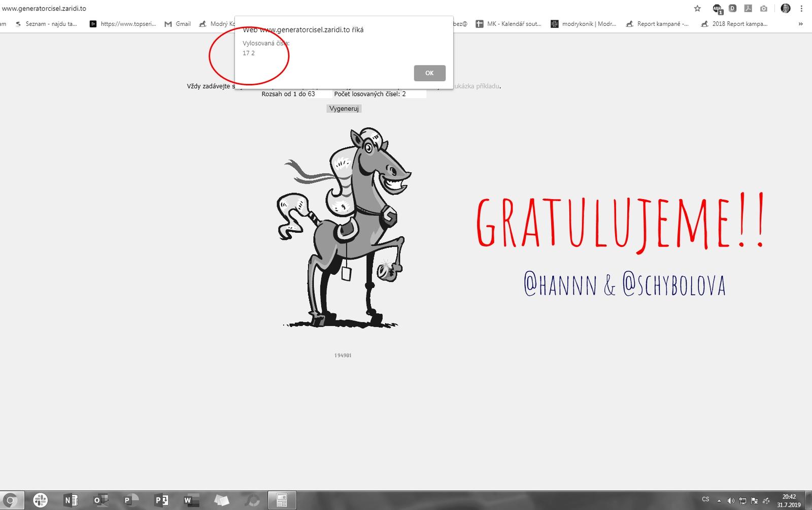Open Outlook from the taskbar
This screenshot has width=812, height=510.
pos(100,500)
